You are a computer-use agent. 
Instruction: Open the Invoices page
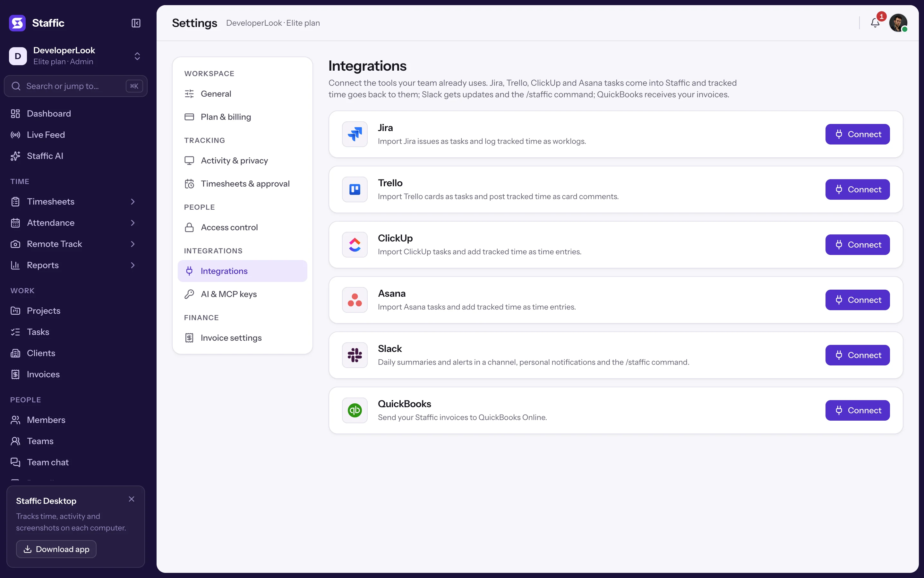pyautogui.click(x=76, y=374)
